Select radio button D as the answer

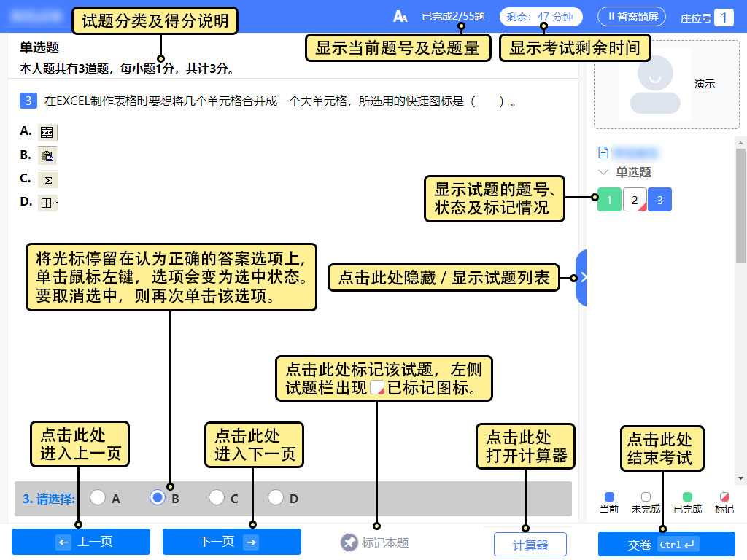[275, 497]
